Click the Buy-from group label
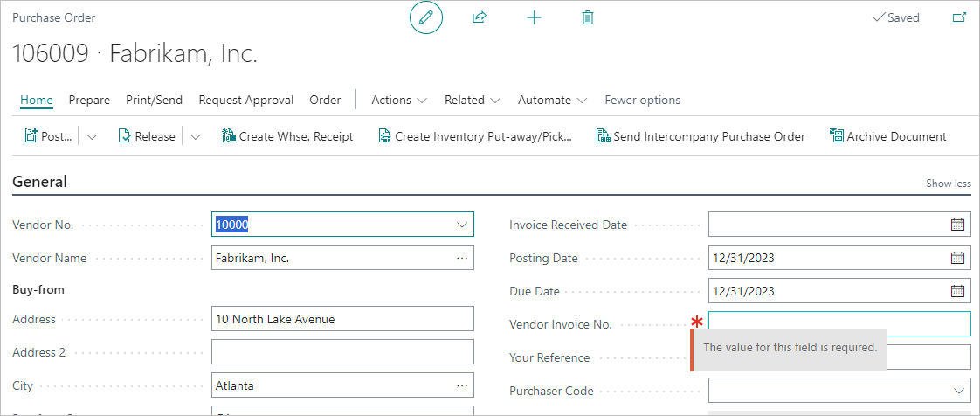Viewport: 980px width, 416px height. click(38, 289)
